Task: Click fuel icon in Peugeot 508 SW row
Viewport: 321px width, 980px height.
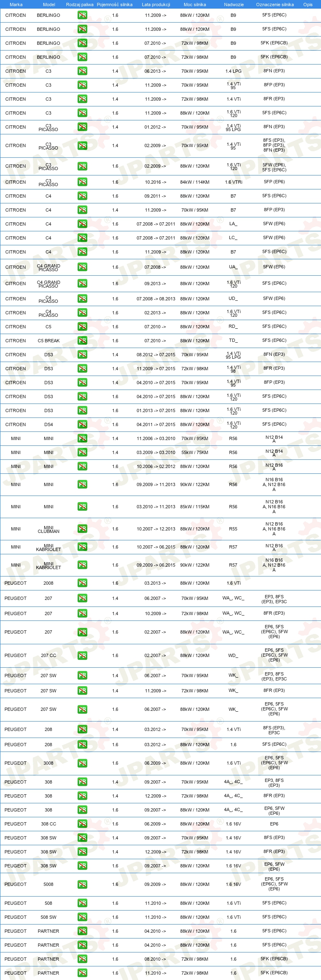Action: [82, 917]
